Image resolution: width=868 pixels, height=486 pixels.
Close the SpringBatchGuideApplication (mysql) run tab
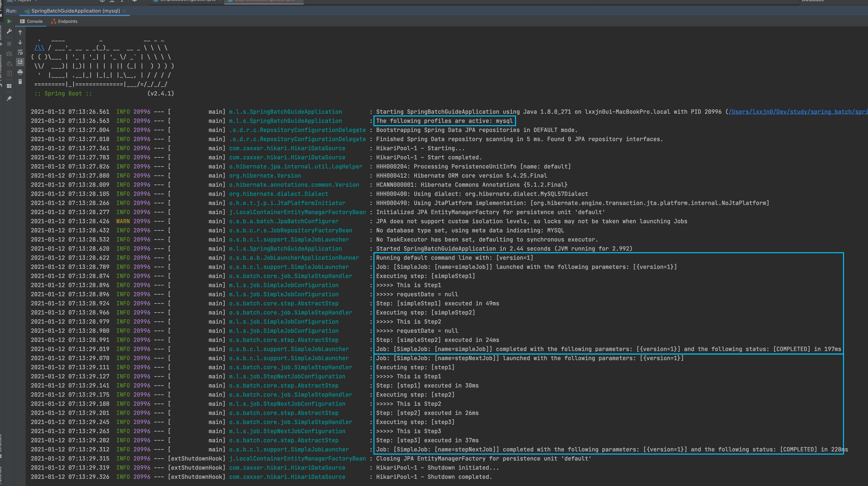point(124,11)
